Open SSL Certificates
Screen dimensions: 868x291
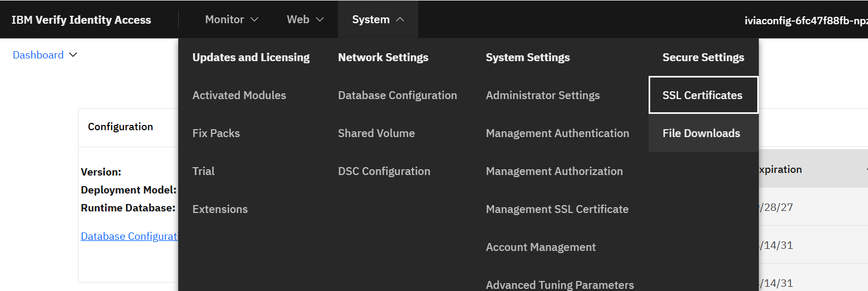tap(703, 95)
